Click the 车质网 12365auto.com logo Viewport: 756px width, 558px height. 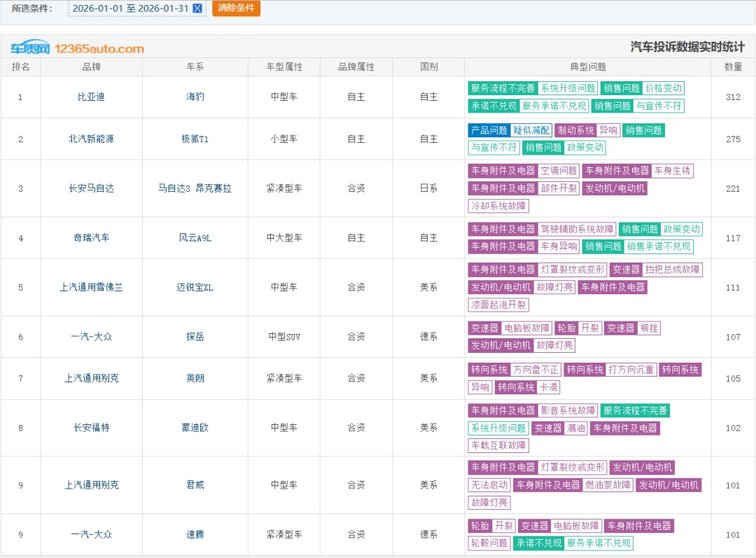77,48
